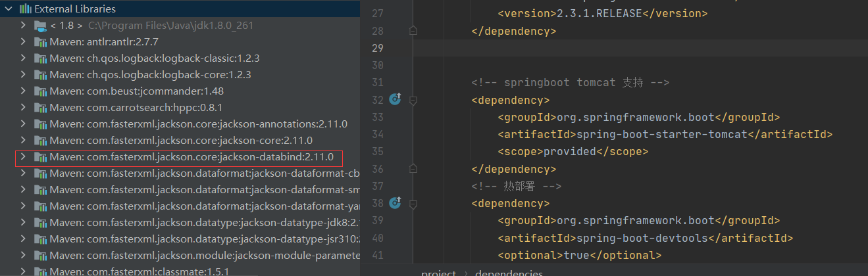Click the jackson-datatype-jsr310 library icon
Image resolution: width=868 pixels, height=276 pixels.
(40, 239)
